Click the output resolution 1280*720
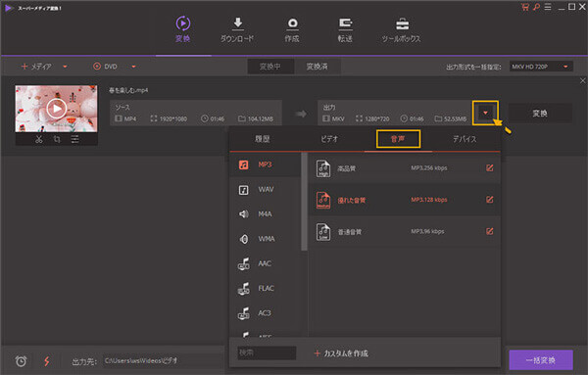 [x=372, y=118]
